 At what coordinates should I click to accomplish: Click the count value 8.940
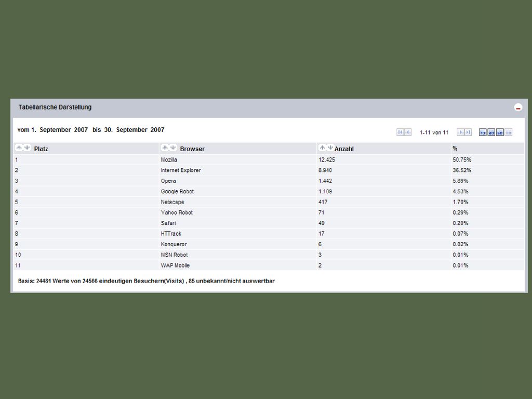(x=325, y=170)
